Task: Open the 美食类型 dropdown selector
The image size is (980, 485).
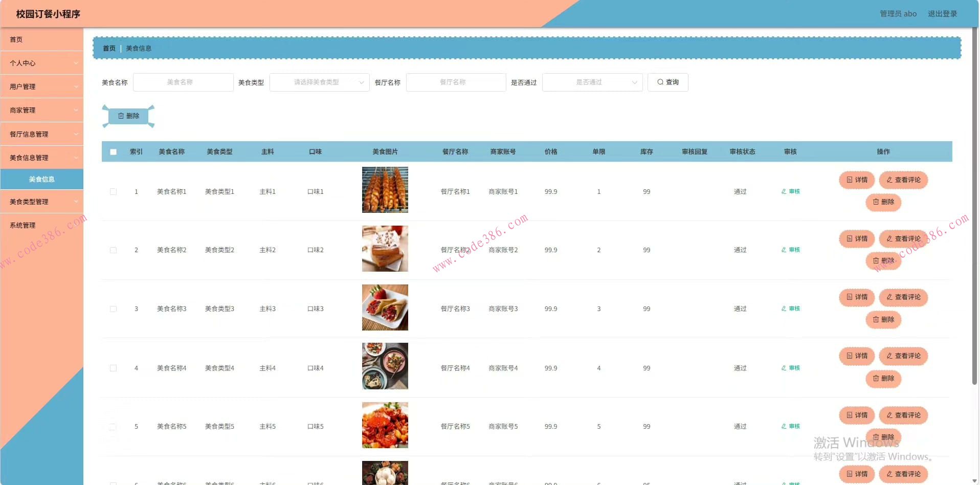Action: point(319,82)
